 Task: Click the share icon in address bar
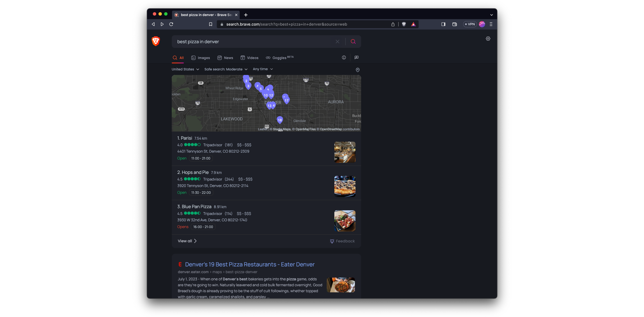[x=393, y=24]
